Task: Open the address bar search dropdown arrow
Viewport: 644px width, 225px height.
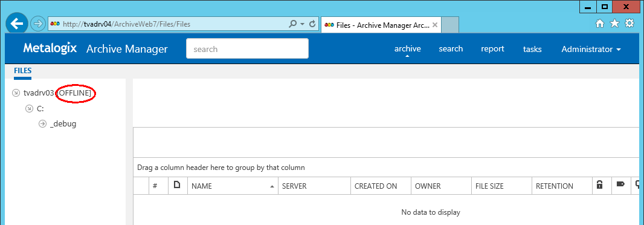Action: click(x=302, y=24)
